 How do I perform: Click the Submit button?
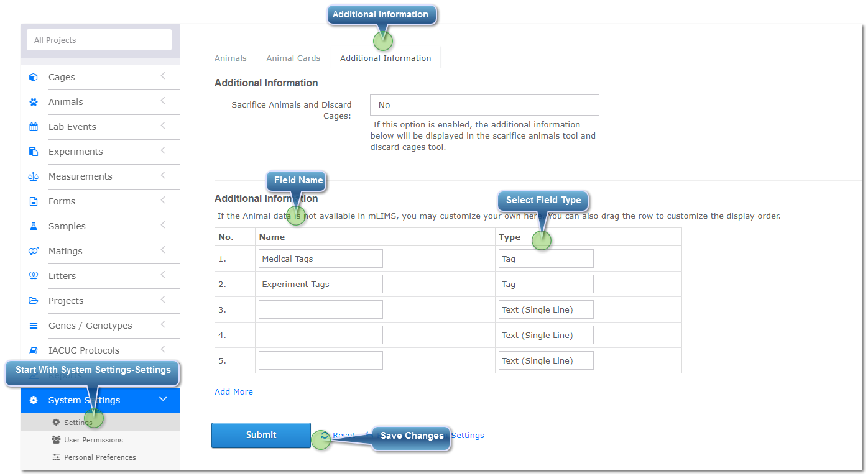click(x=261, y=435)
